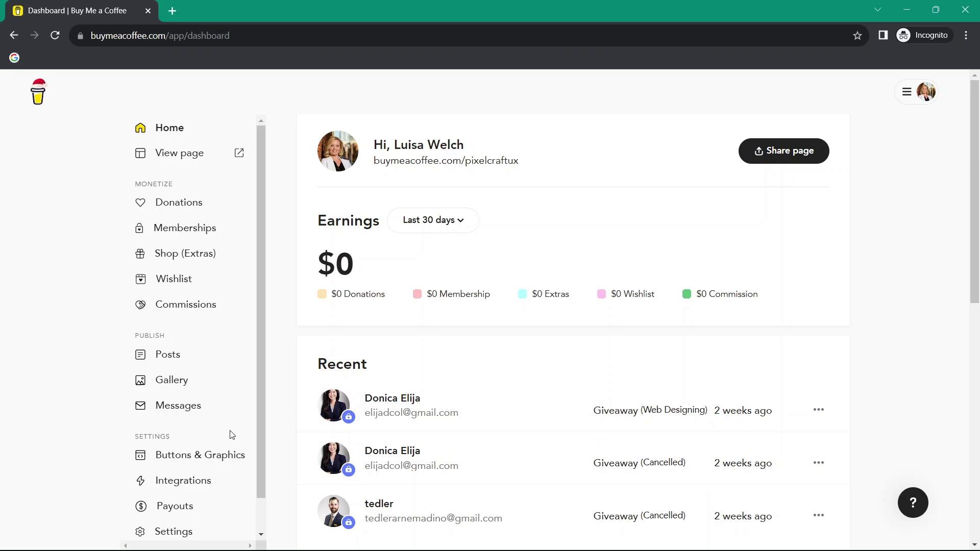Click the three-dot menu for Donica Elija Giveaway Web Designing
Image resolution: width=980 pixels, height=551 pixels.
click(x=819, y=409)
